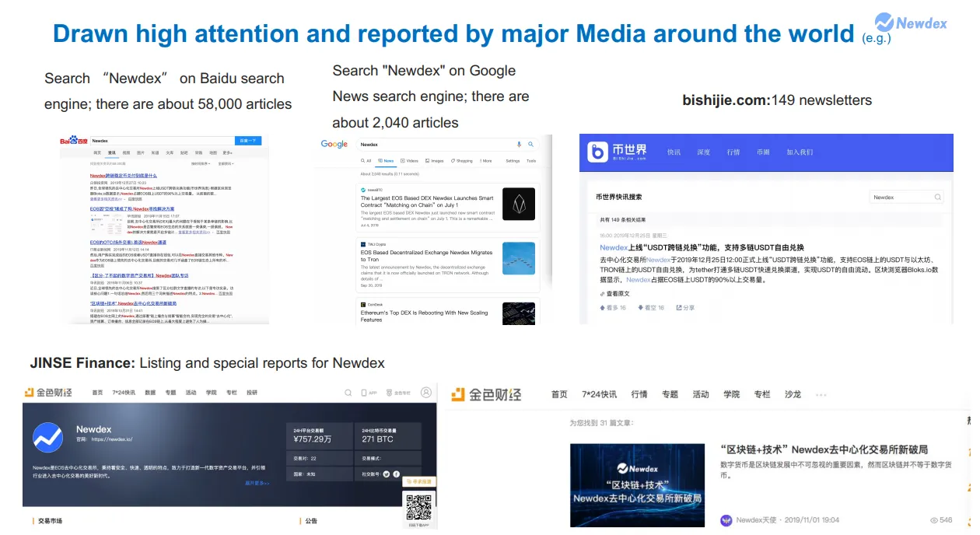The image size is (980, 535).
Task: Open second Baidu result starting with EOS
Action: pyautogui.click(x=131, y=208)
